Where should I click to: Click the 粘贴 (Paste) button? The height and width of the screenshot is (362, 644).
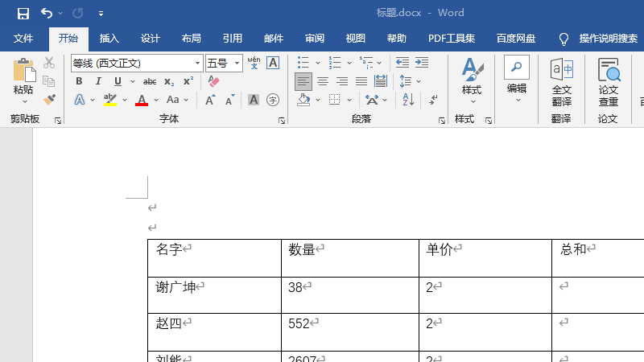tap(23, 80)
